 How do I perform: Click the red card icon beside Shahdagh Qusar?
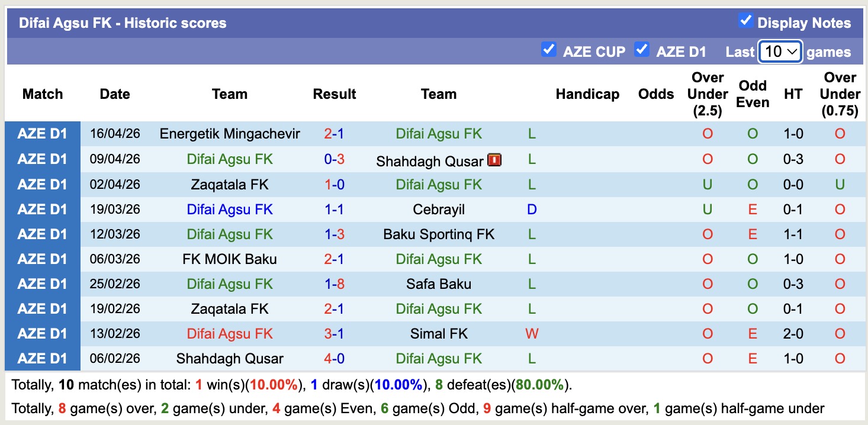click(x=494, y=160)
